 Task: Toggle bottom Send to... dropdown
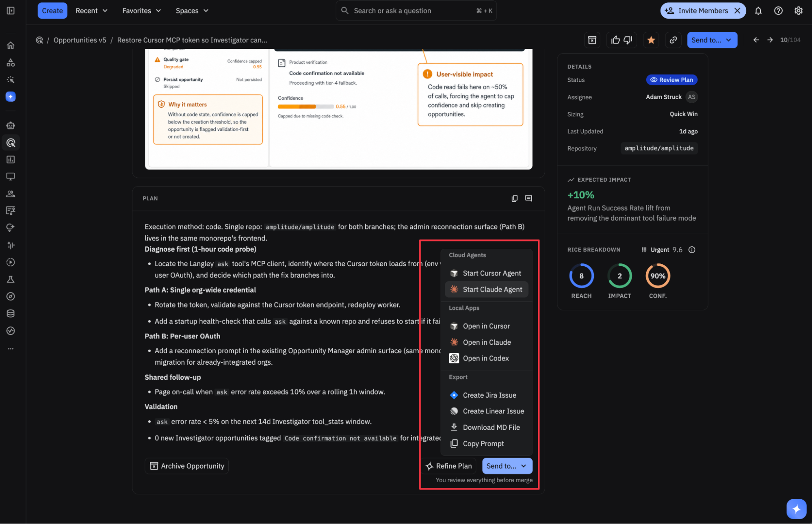coord(507,466)
